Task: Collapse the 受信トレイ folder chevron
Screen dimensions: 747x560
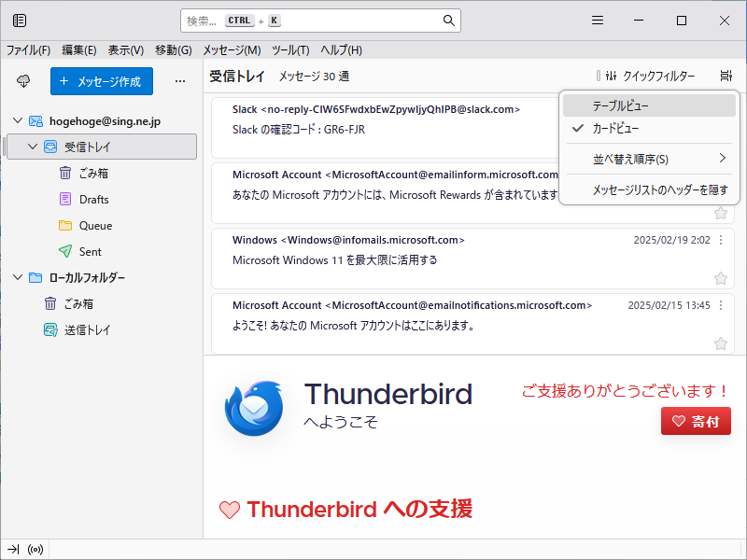Action: coord(33,147)
